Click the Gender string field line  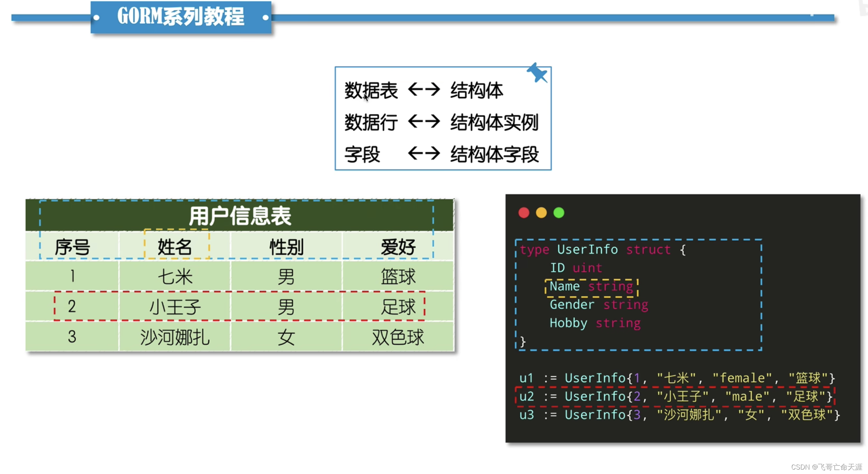click(599, 304)
